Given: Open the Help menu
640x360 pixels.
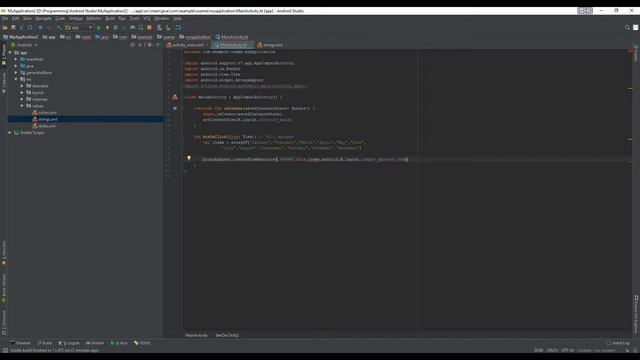Looking at the screenshot, I should pyautogui.click(x=177, y=18).
